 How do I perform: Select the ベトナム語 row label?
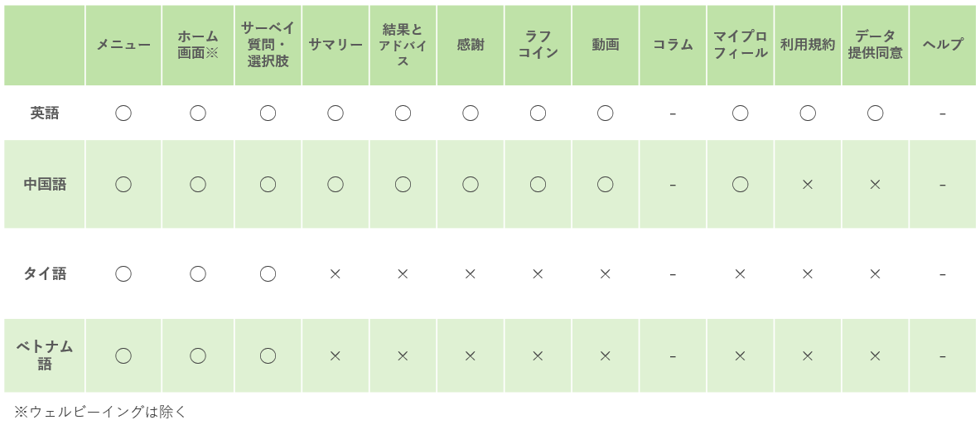(45, 355)
